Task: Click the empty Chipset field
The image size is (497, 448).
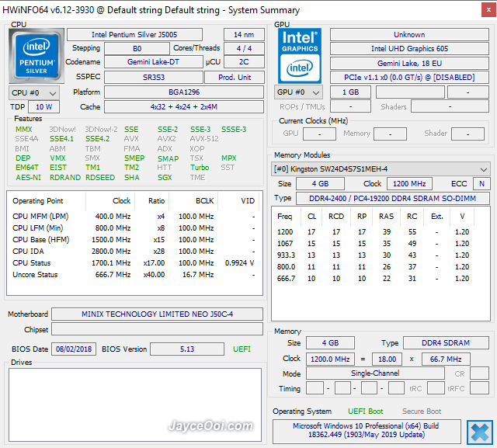Action: 157,329
